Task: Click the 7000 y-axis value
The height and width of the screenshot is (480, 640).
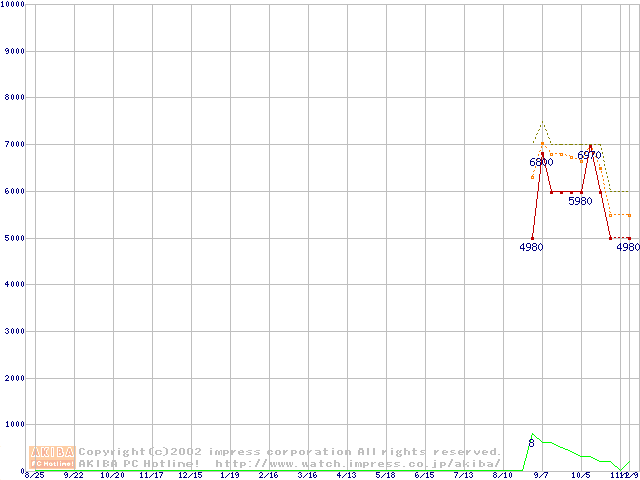Action: [13, 144]
